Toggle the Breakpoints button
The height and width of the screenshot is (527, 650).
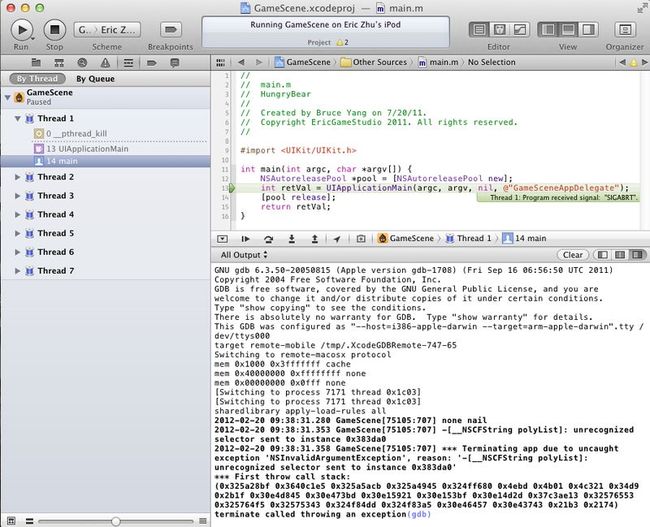[x=170, y=30]
